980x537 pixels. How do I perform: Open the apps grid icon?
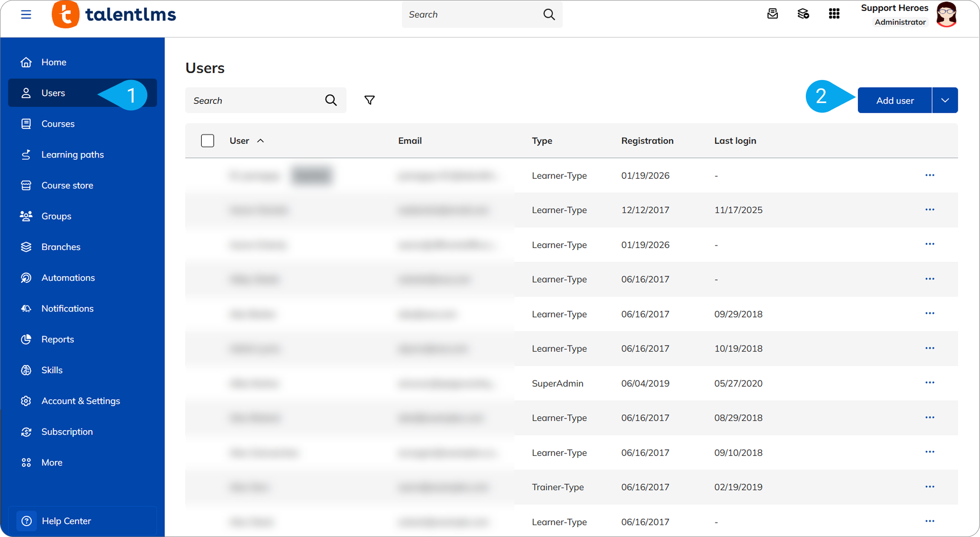coord(834,14)
